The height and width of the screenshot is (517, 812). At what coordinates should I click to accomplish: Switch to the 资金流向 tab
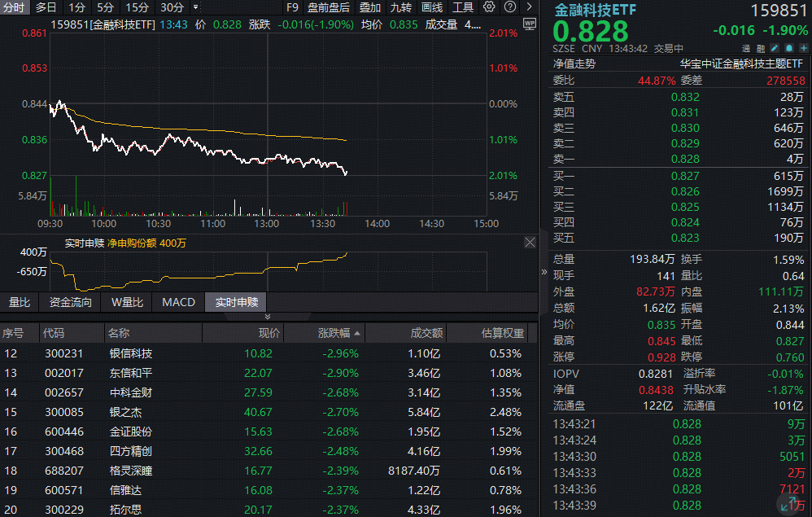tap(71, 302)
